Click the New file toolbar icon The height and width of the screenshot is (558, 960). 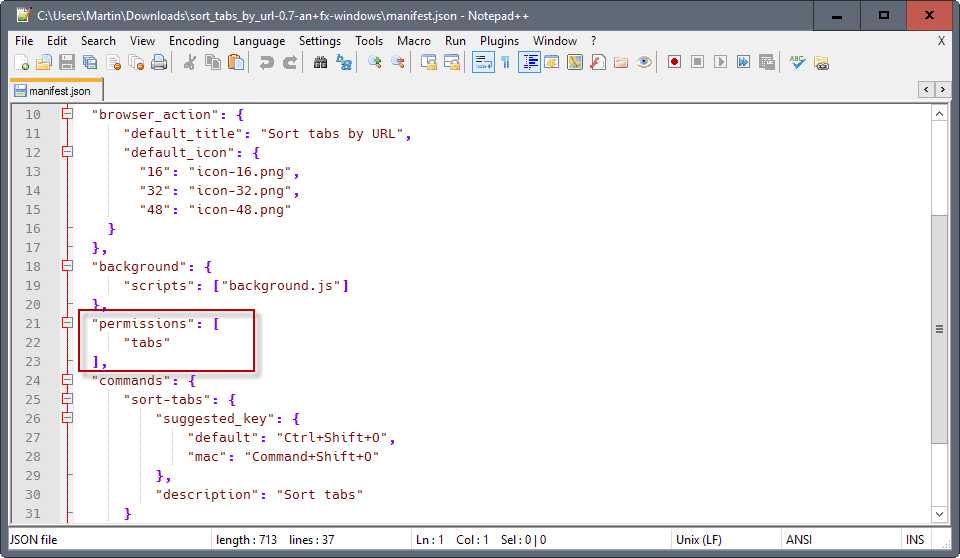click(21, 62)
